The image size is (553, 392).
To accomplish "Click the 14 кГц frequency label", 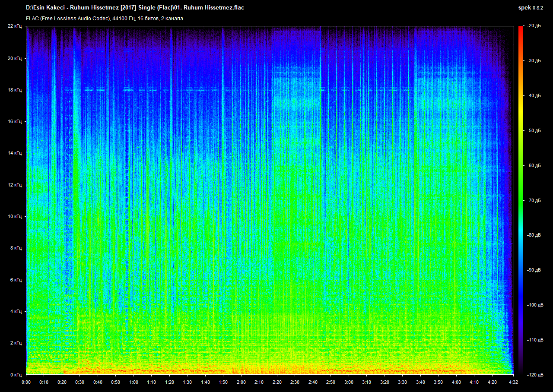I will [15, 153].
